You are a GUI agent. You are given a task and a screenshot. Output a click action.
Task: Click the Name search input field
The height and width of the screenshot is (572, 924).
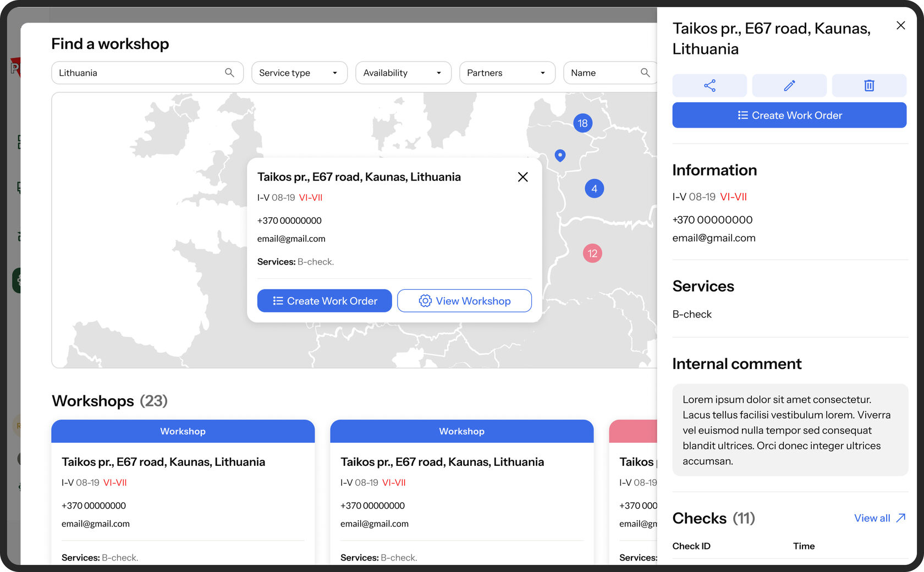602,73
